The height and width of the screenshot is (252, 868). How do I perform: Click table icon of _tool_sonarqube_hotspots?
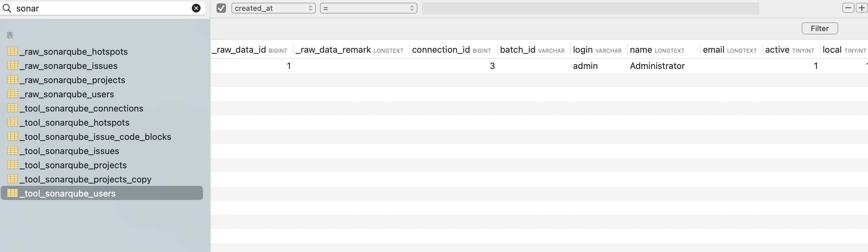coord(13,122)
